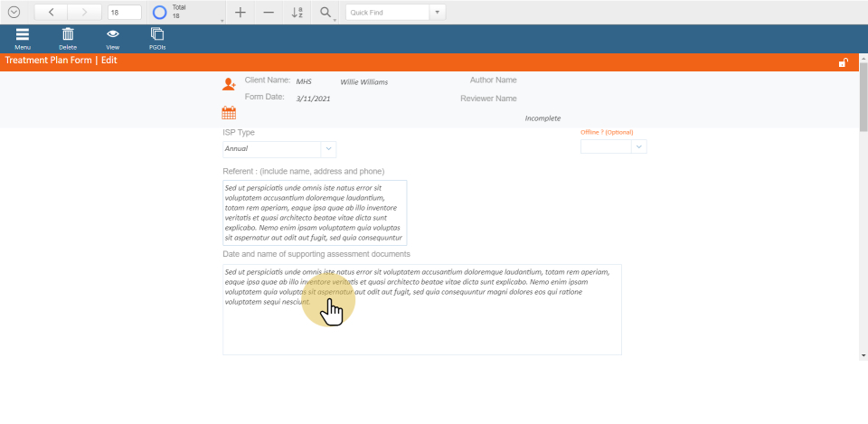
Task: Expand the Quick Find dropdown arrow
Action: (438, 13)
